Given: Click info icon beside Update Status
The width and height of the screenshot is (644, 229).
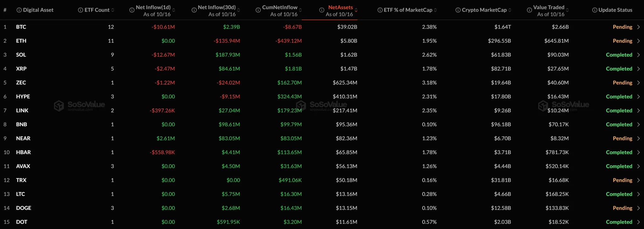Looking at the screenshot, I should coord(595,10).
